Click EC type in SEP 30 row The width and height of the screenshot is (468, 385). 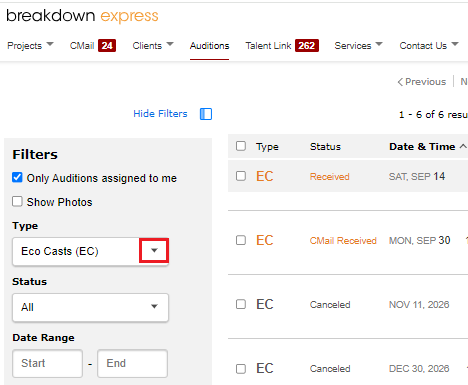265,240
